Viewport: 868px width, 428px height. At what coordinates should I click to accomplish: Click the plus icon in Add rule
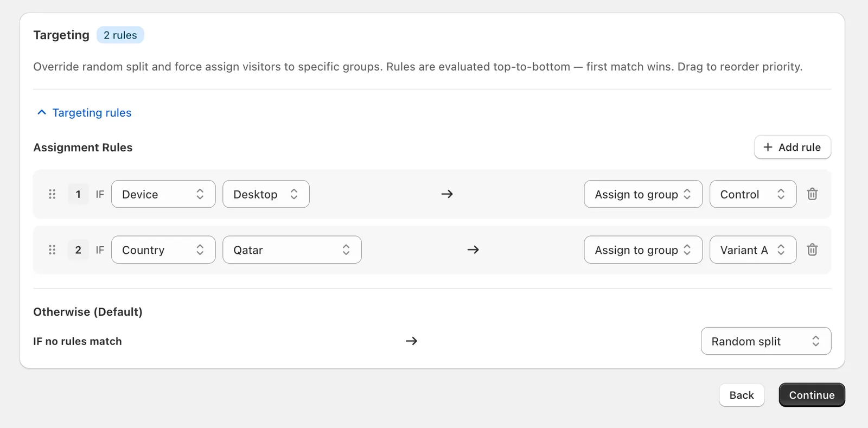click(768, 147)
